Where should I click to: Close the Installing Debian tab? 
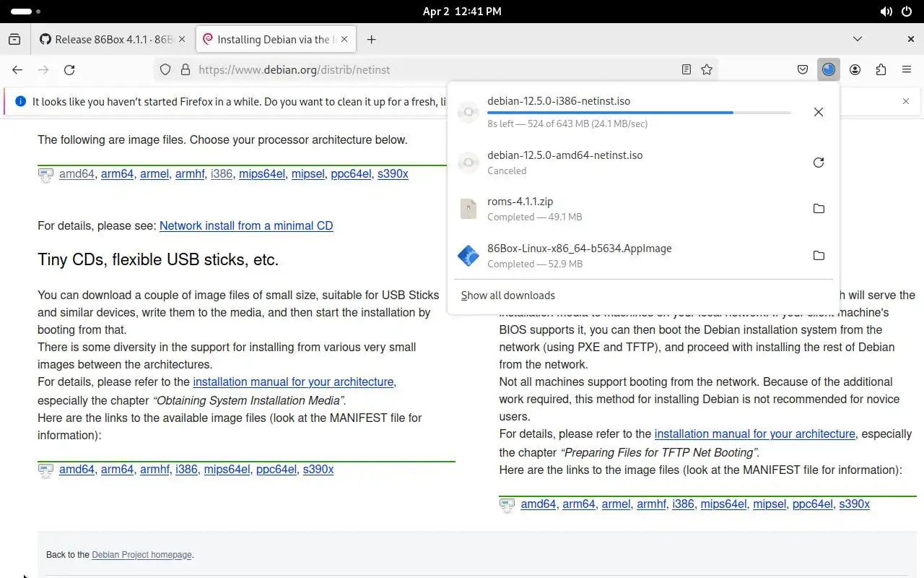click(344, 40)
